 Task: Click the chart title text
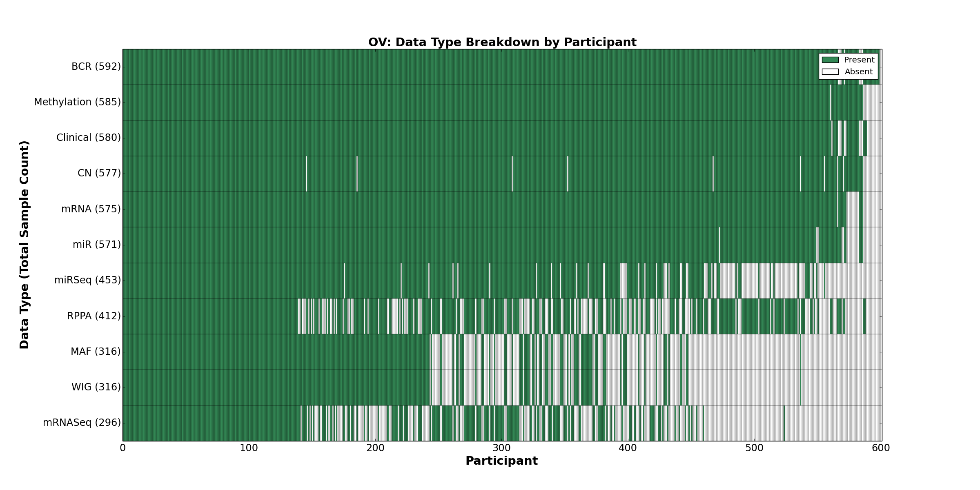coord(502,42)
